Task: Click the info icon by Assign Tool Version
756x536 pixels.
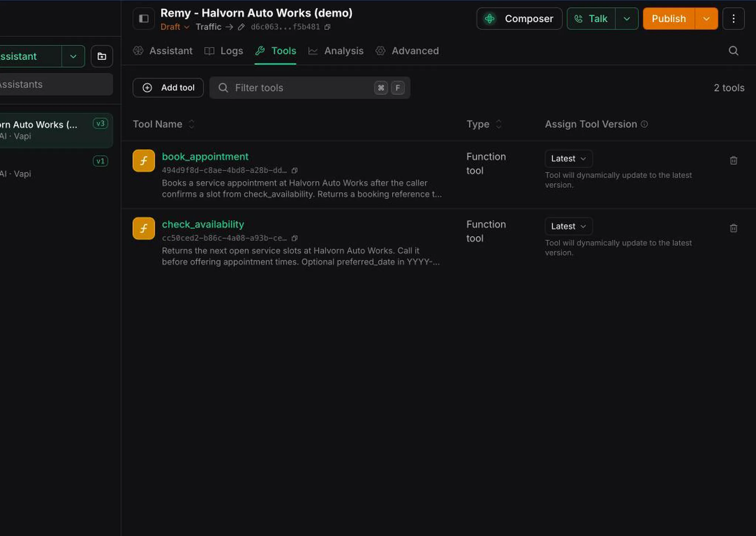Action: click(x=644, y=124)
